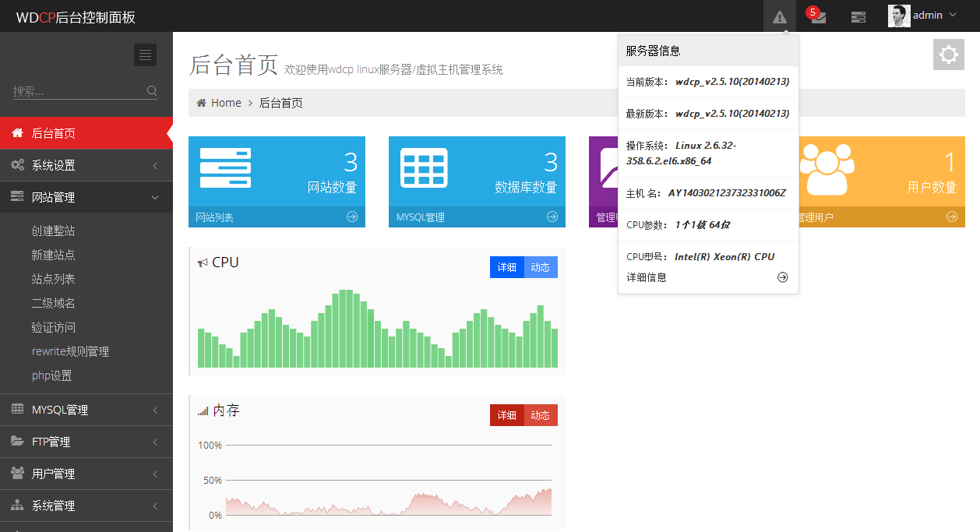Image resolution: width=980 pixels, height=532 pixels.
Task: Click the arrow icon on 管理用户 card
Action: 952,217
